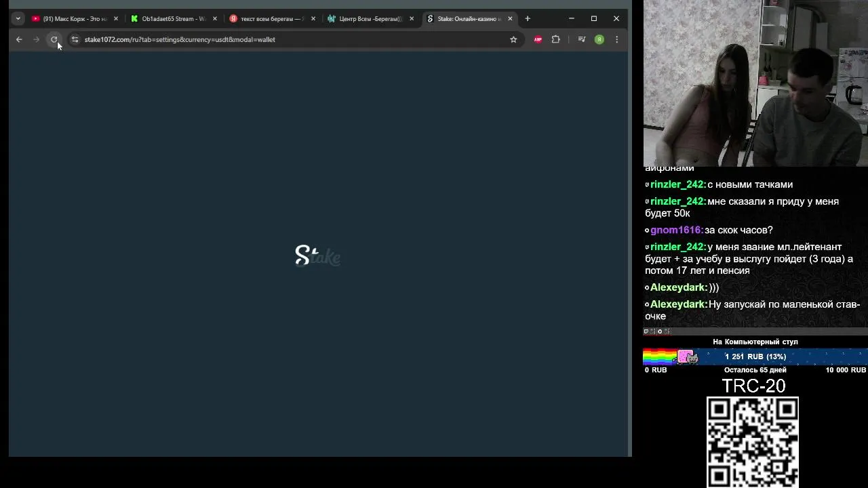
Task: Open the green Chrome profile avatar
Action: (599, 39)
